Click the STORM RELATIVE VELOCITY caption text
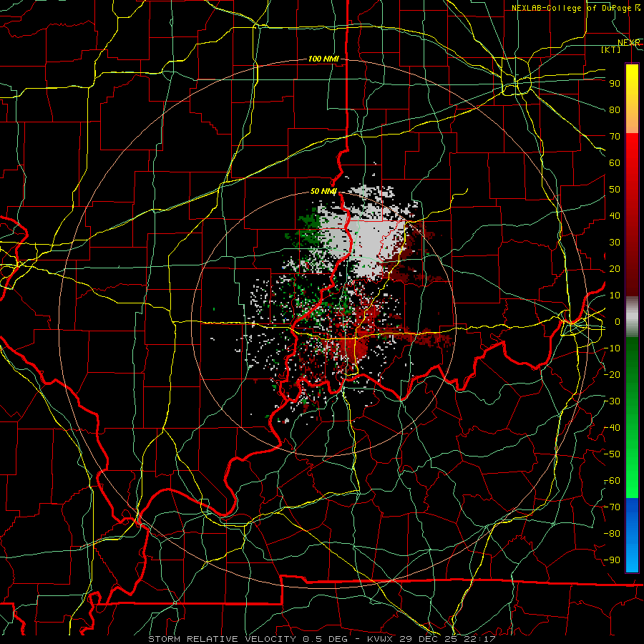The image size is (644, 644). click(222, 639)
